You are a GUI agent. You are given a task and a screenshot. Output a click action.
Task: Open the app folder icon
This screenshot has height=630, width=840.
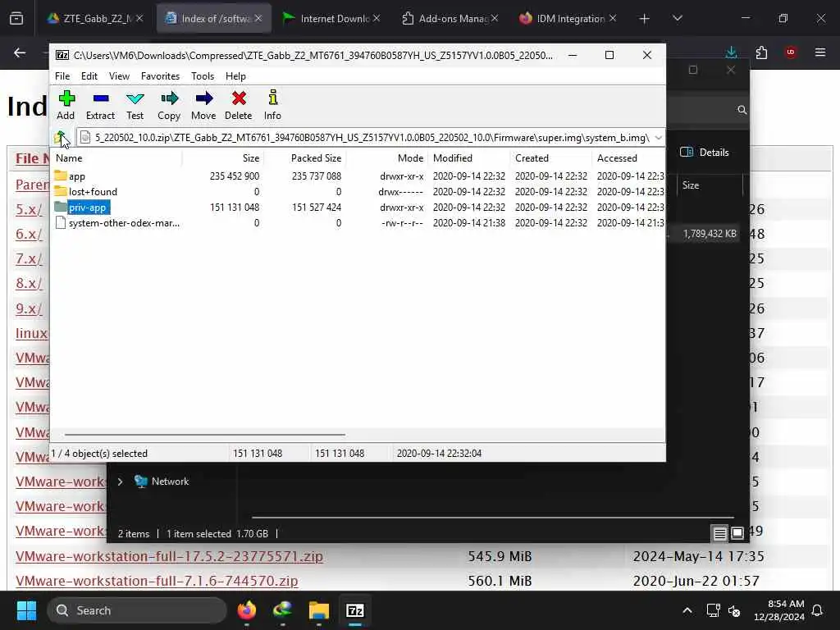pyautogui.click(x=61, y=176)
